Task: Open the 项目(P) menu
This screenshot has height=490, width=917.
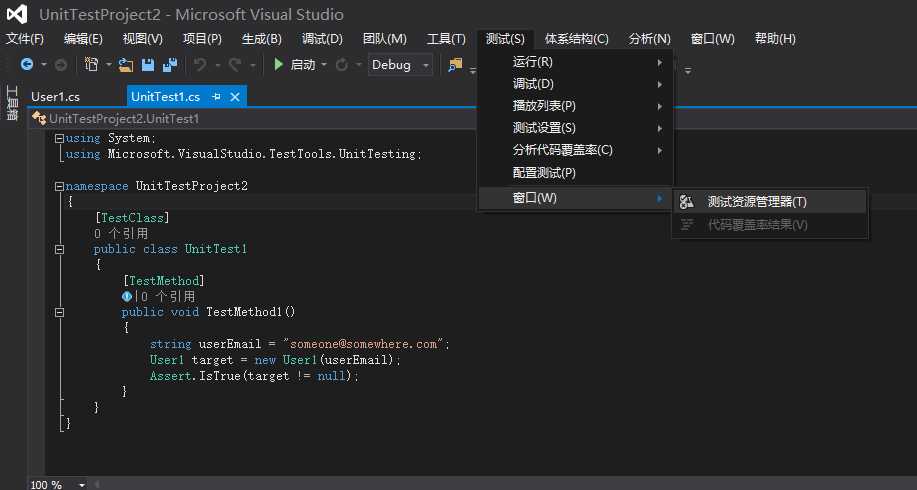Action: 202,39
